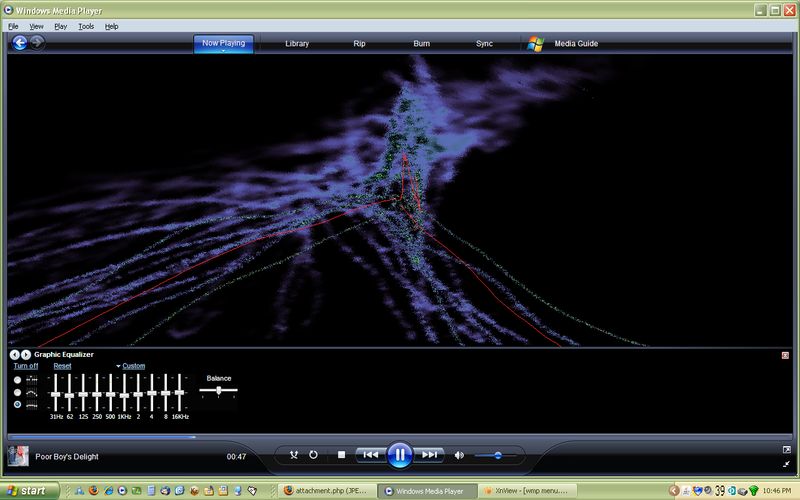Click the 250 Hz equalizer band slider
This screenshot has width=800, height=500.
[97, 392]
